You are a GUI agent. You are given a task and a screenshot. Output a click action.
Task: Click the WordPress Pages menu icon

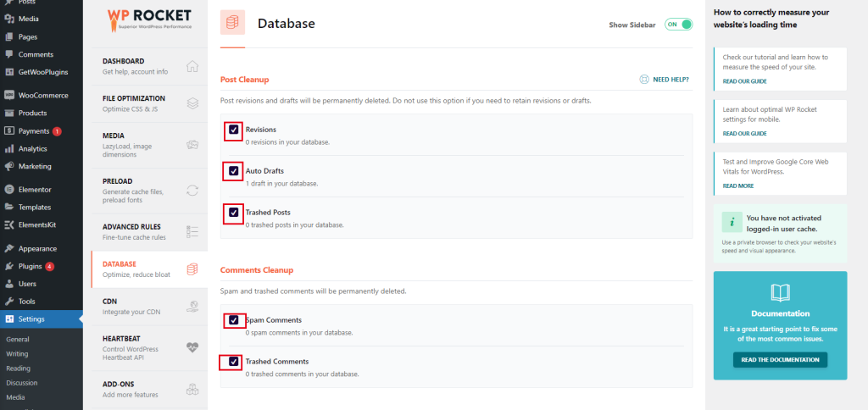[8, 37]
